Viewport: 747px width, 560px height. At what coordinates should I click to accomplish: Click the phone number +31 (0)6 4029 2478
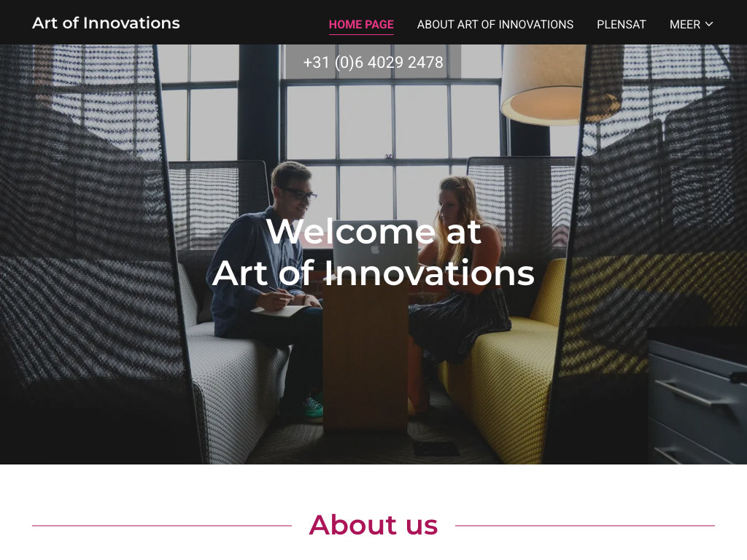pos(373,62)
